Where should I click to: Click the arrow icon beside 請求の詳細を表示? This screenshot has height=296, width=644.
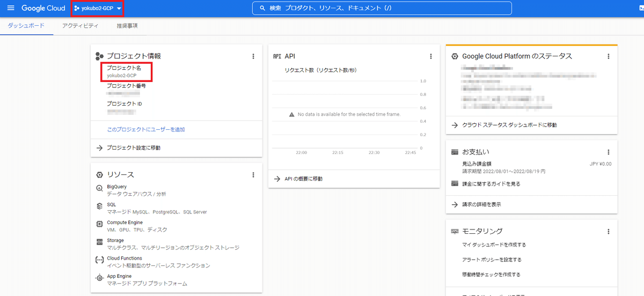[455, 204]
